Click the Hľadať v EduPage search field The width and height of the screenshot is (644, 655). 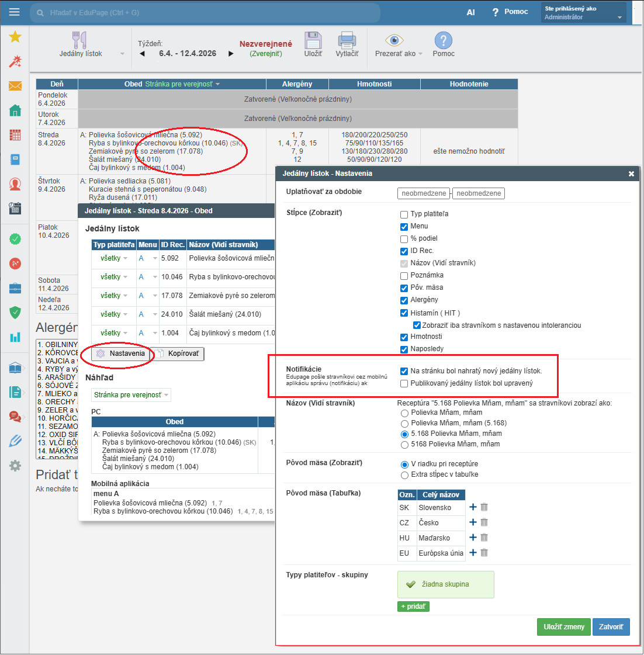point(205,13)
